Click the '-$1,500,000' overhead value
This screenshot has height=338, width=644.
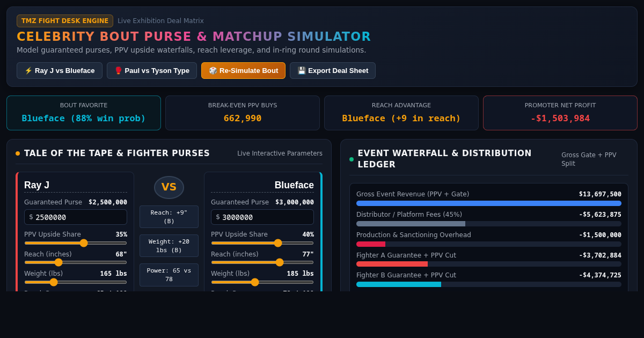point(600,235)
